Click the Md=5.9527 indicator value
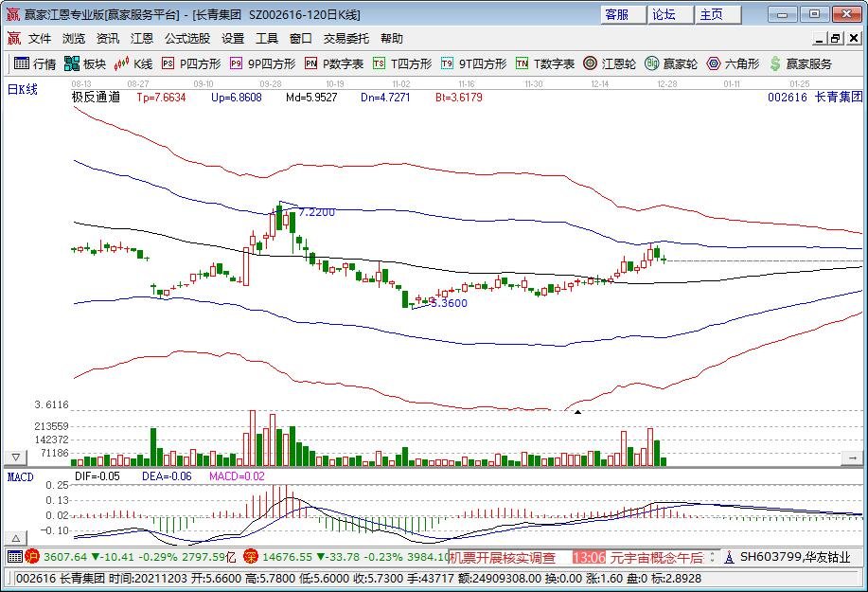Image resolution: width=868 pixels, height=592 pixels. (311, 98)
